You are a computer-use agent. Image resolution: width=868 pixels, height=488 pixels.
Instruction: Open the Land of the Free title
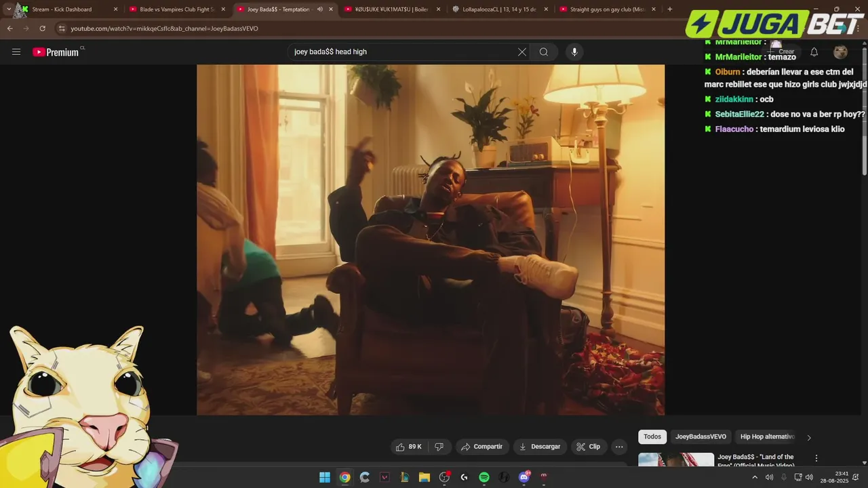coord(755,460)
